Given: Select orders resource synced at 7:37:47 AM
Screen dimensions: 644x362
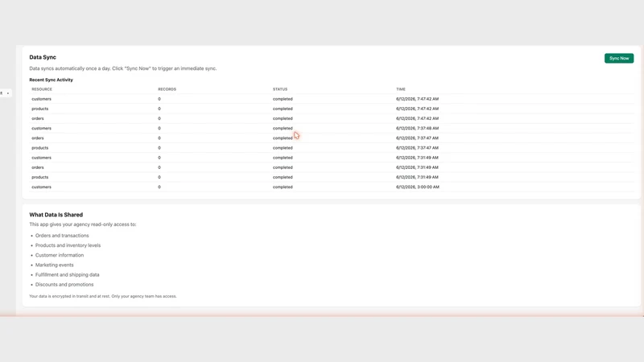Looking at the screenshot, I should coord(37,138).
